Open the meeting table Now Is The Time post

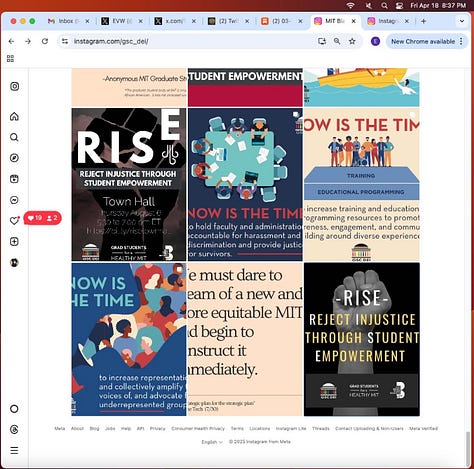pos(245,184)
